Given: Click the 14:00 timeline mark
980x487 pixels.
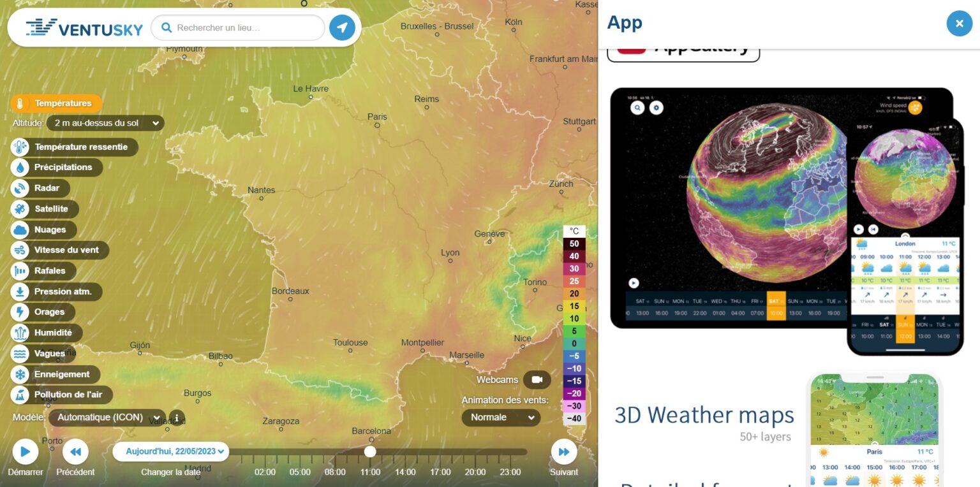Looking at the screenshot, I should [405, 472].
